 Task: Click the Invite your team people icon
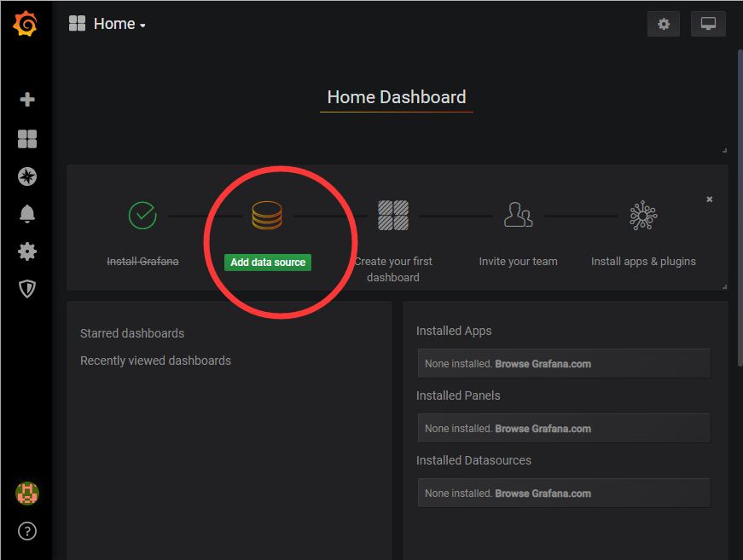tap(519, 215)
